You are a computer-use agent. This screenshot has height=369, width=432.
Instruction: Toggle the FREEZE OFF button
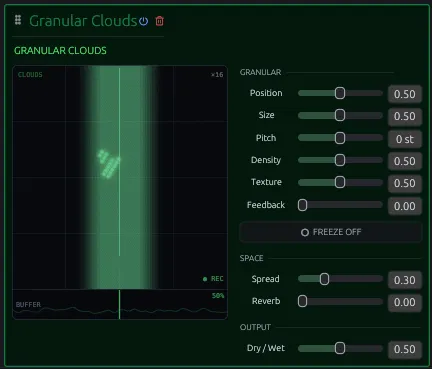331,232
